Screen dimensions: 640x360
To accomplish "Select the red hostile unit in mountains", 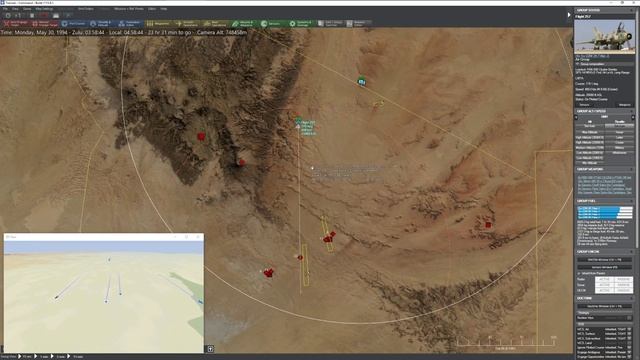I will 201,136.
